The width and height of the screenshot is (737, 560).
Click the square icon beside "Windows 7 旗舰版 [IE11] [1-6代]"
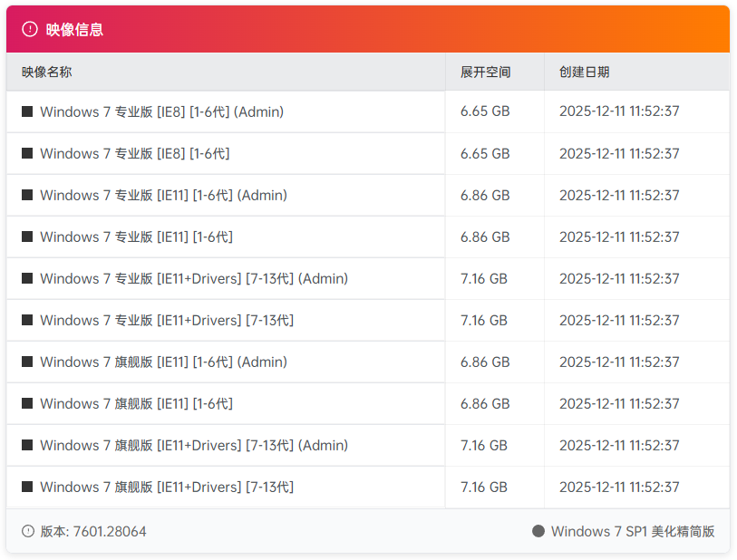(25, 403)
